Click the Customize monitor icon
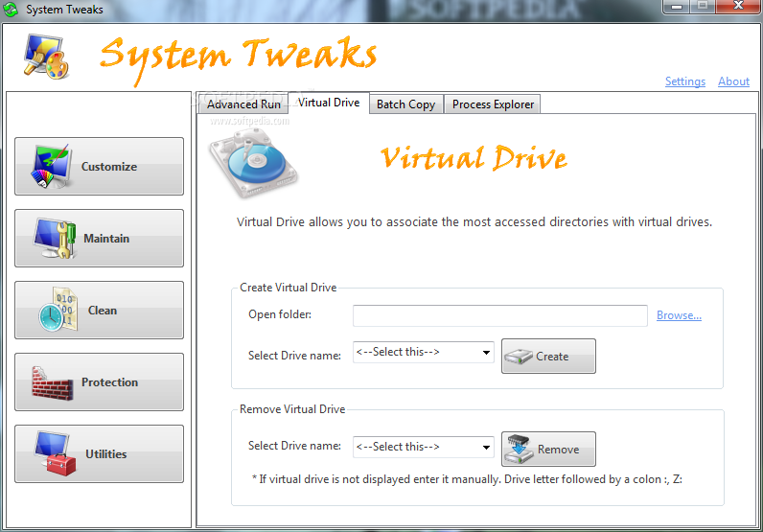The image size is (763, 532). tap(52, 167)
